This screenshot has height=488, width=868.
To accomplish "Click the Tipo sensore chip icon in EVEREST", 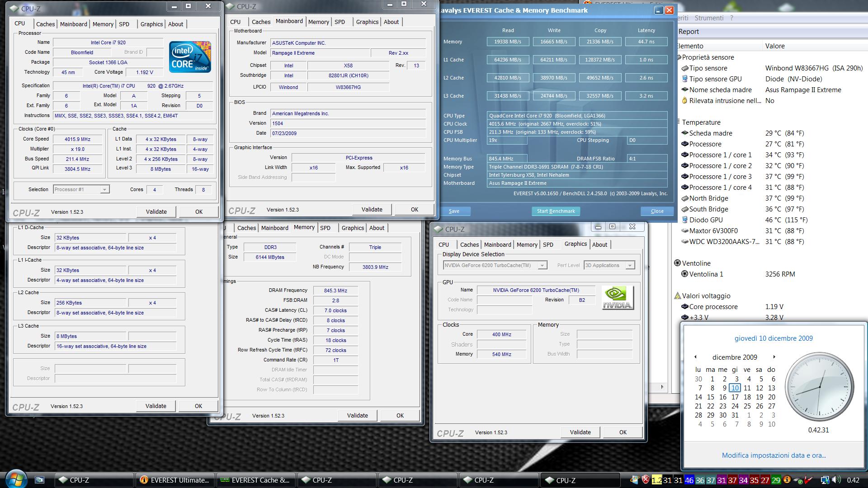I will point(685,68).
